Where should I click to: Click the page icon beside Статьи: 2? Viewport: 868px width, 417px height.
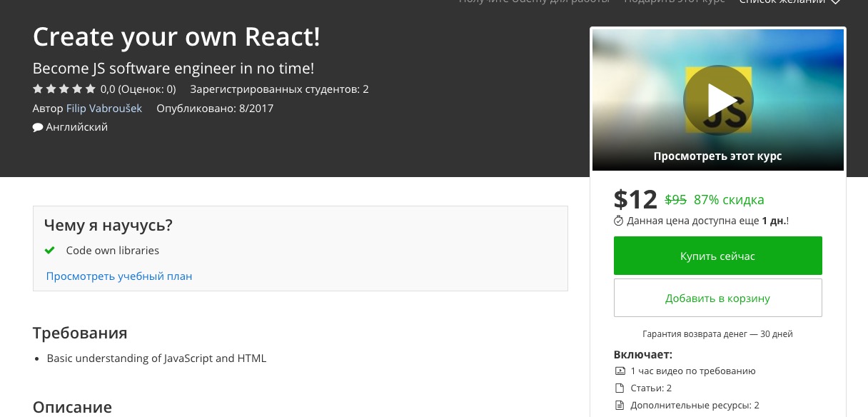[x=619, y=388]
